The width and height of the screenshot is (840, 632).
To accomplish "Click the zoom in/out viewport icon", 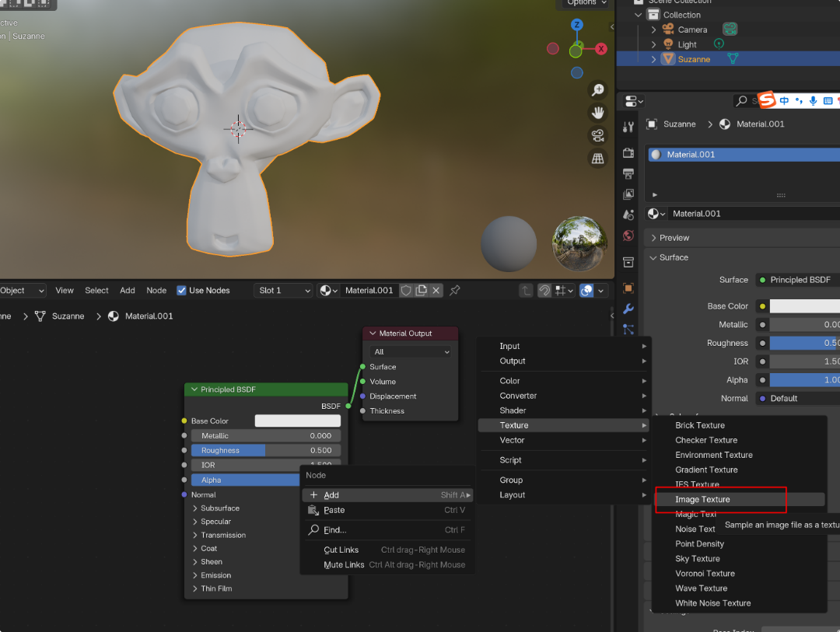I will (x=597, y=90).
